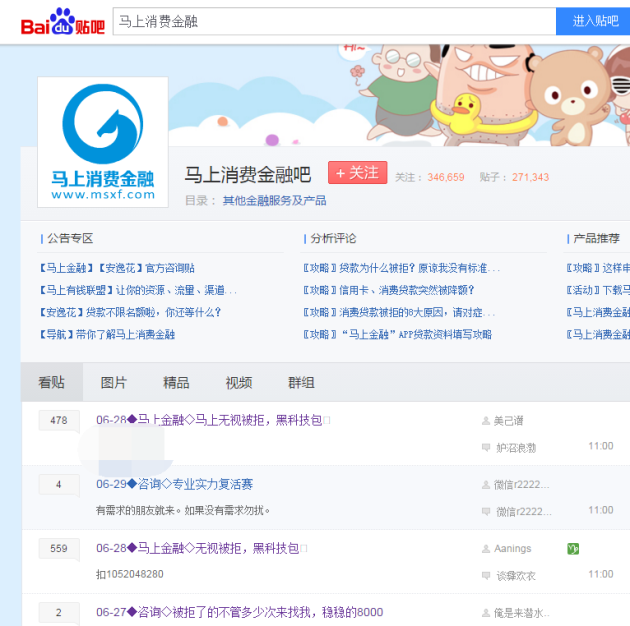This screenshot has height=626, width=630.
Task: Open 〖攻略〗“马上金融”APP贷款资料填写攻略
Action: click(397, 334)
